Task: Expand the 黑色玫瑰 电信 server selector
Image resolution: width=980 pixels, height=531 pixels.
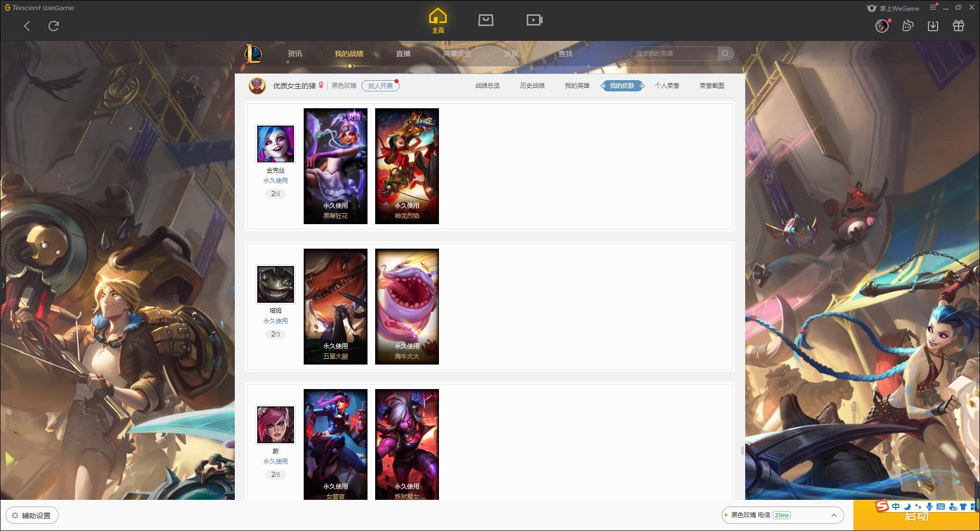Action: click(x=782, y=515)
